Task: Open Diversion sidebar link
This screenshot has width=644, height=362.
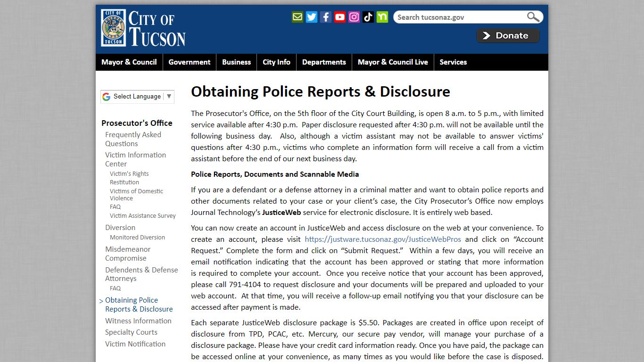Action: coord(120,227)
